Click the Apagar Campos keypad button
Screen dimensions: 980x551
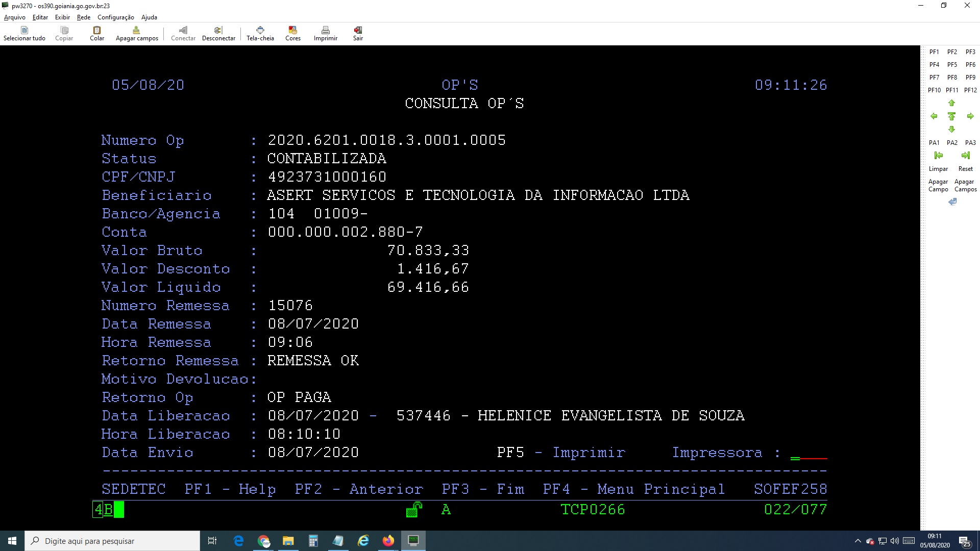[x=965, y=185]
